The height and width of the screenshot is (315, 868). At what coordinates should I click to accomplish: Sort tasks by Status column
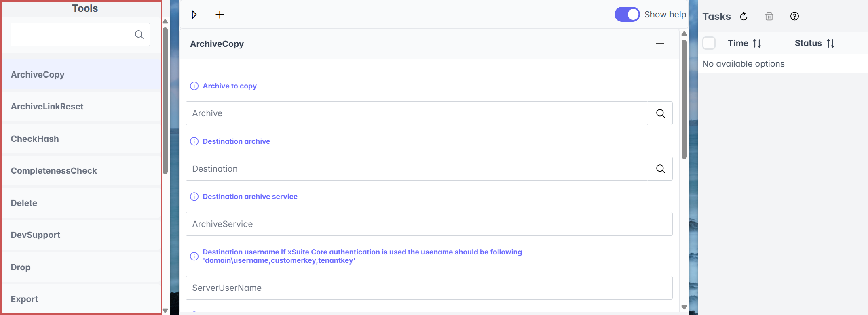point(830,43)
